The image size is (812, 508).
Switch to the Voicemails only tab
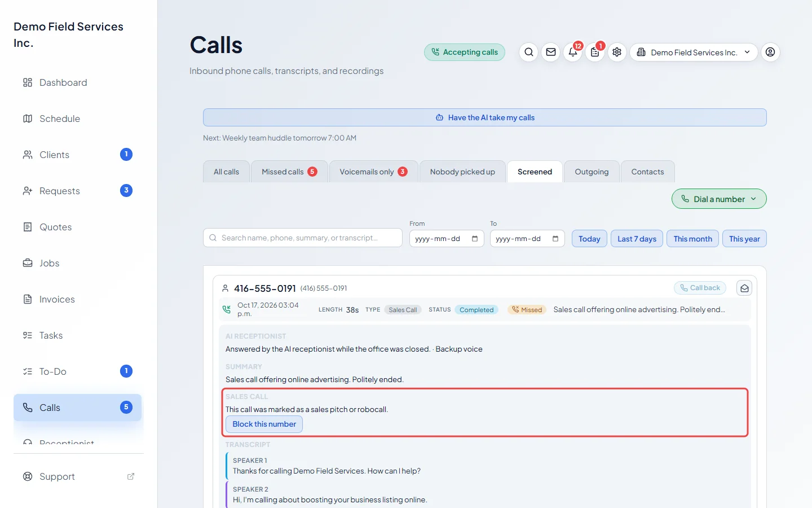click(x=373, y=172)
